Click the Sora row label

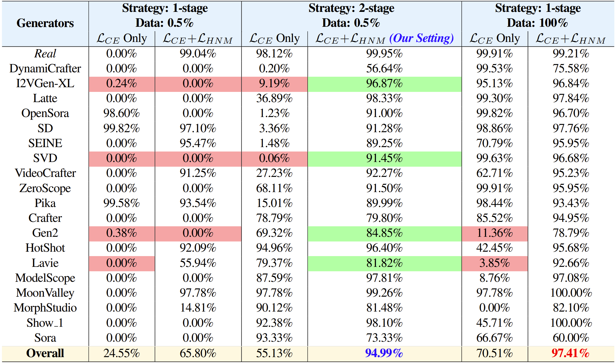coord(45,338)
